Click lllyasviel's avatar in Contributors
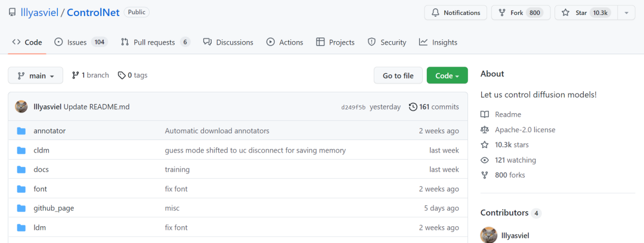This screenshot has width=644, height=243. (x=489, y=235)
